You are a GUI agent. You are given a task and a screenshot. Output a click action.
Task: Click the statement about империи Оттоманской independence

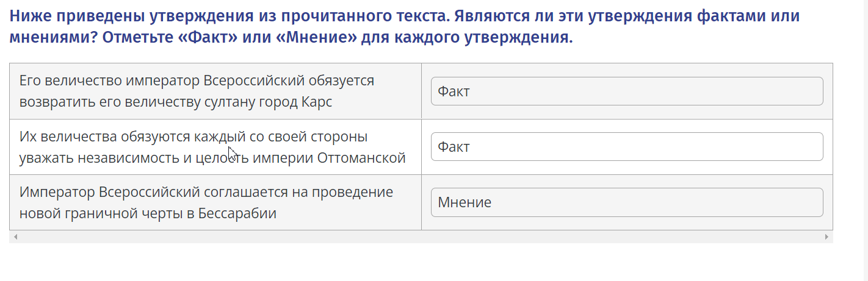(x=212, y=147)
